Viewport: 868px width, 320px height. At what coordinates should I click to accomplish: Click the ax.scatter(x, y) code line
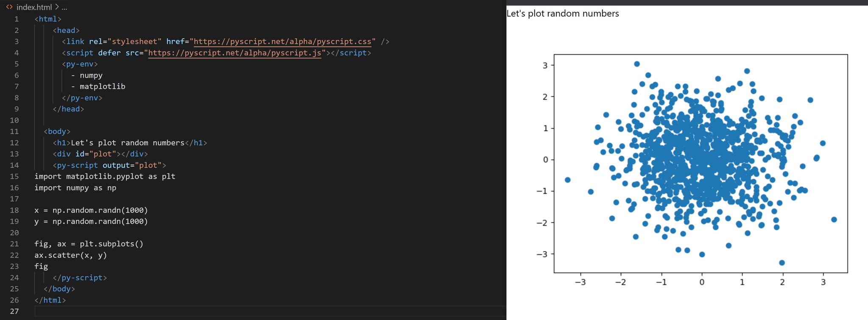pos(71,255)
